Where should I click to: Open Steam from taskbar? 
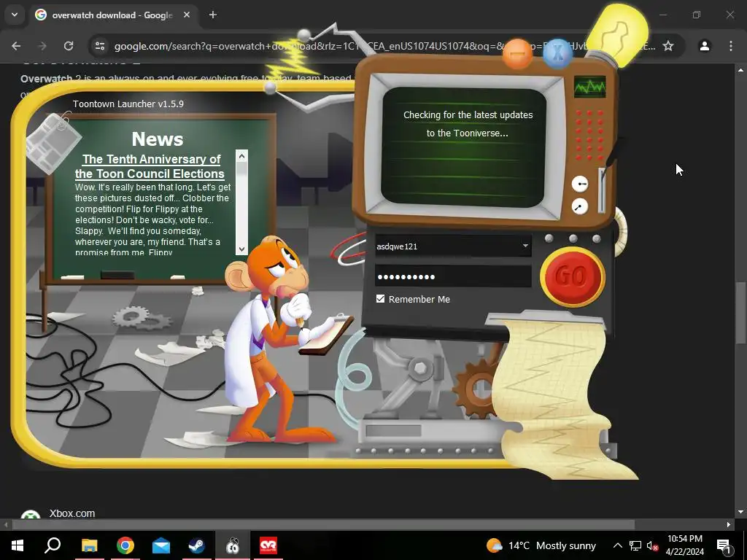(x=197, y=545)
